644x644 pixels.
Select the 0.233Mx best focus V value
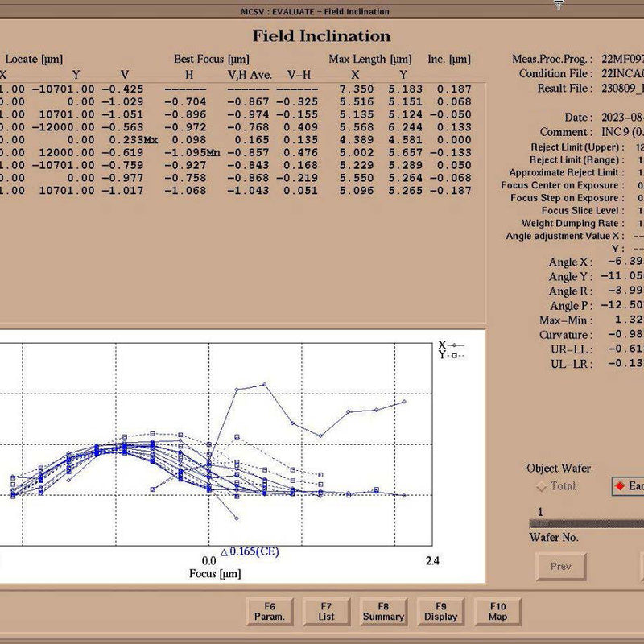pyautogui.click(x=133, y=140)
